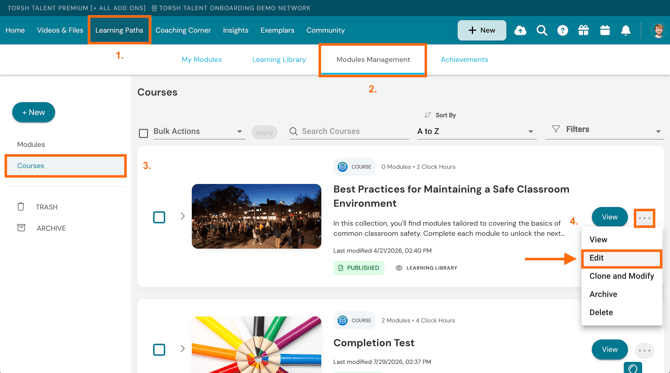Click the cloud upload icon

[x=520, y=30]
